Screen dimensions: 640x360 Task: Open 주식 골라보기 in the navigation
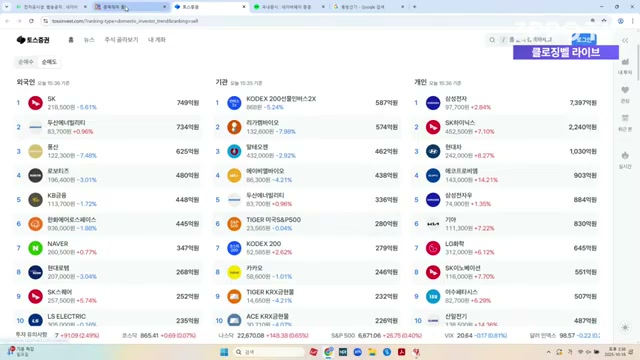tap(121, 40)
